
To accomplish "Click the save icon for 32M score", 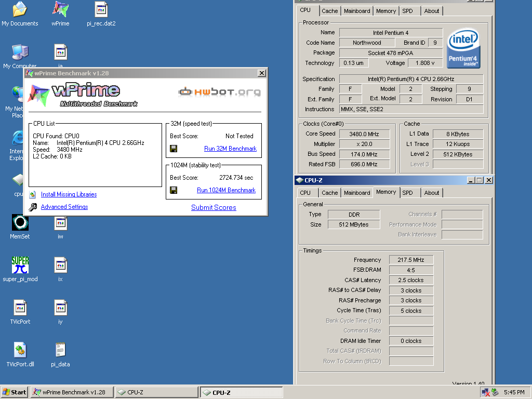I will point(174,149).
